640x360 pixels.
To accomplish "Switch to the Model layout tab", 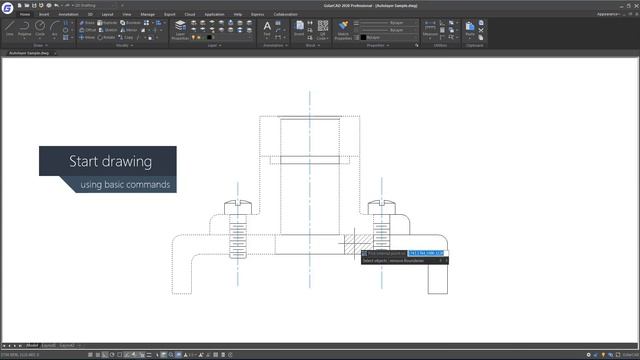I will pos(32,345).
